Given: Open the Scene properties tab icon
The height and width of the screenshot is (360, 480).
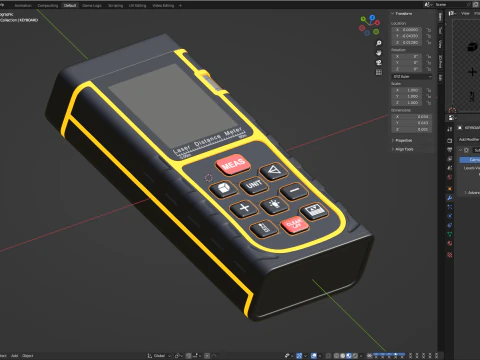Looking at the screenshot, I should tap(450, 168).
